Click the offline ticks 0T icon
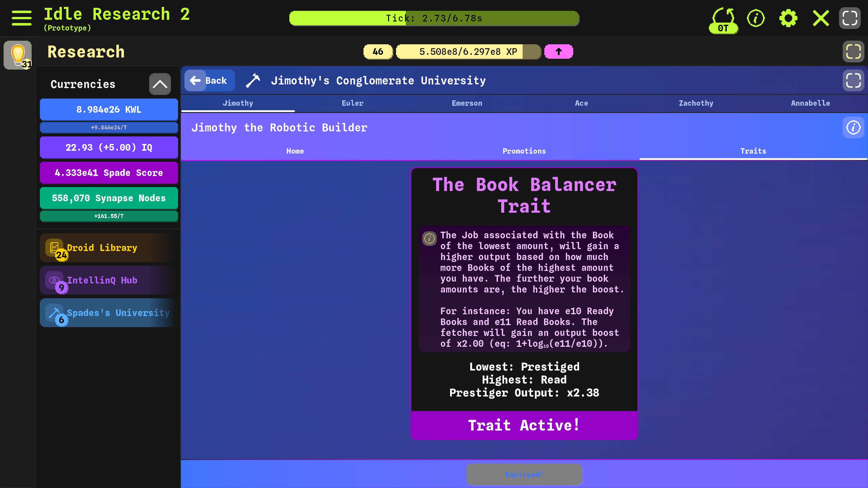This screenshot has height=488, width=868. tap(723, 20)
